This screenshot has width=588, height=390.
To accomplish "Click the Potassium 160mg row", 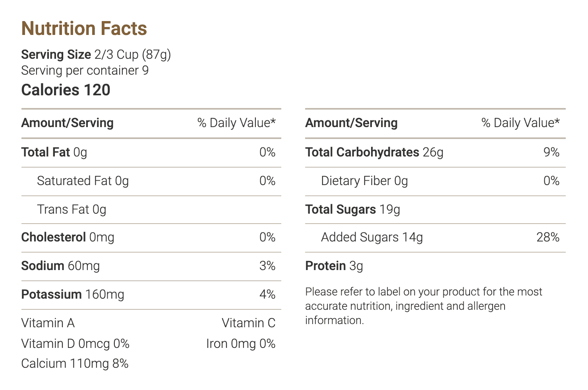I will 151,295.
